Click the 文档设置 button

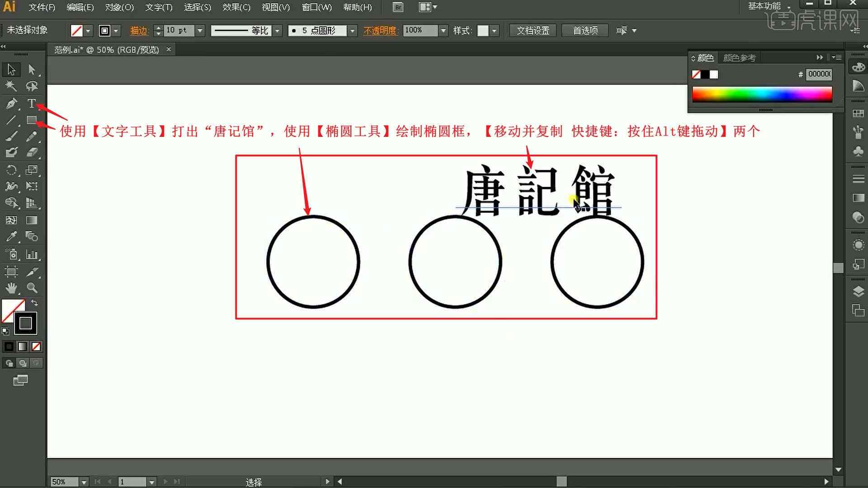pyautogui.click(x=533, y=31)
